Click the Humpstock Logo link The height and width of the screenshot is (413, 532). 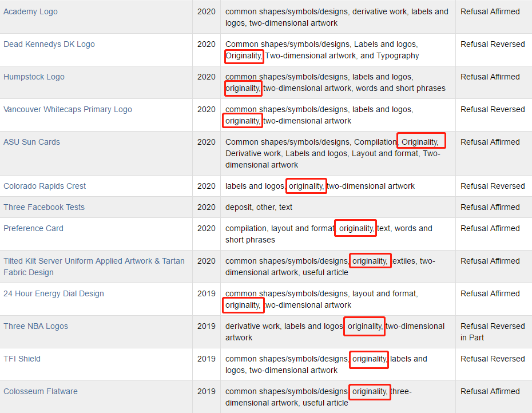click(x=34, y=77)
